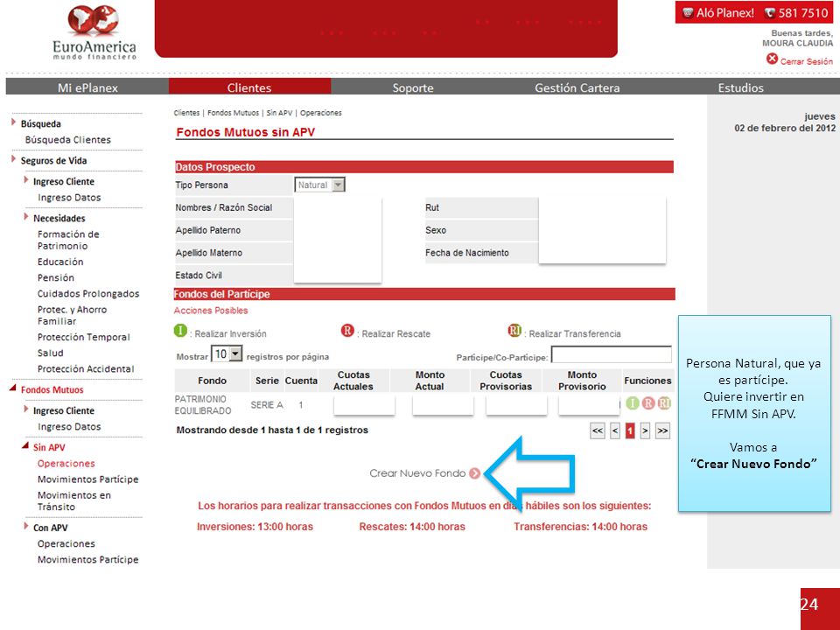The image size is (840, 630).
Task: Open Formación de Patrimonio link
Action: pos(68,240)
